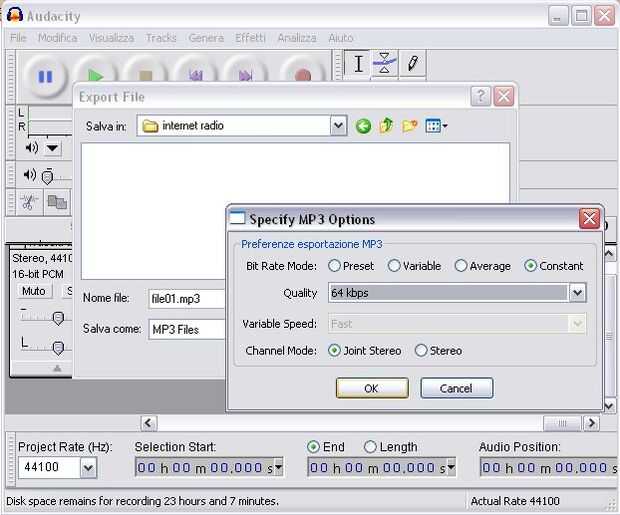This screenshot has width=620, height=515.
Task: Open the Quality 64 kbps dropdown
Action: pos(577,293)
